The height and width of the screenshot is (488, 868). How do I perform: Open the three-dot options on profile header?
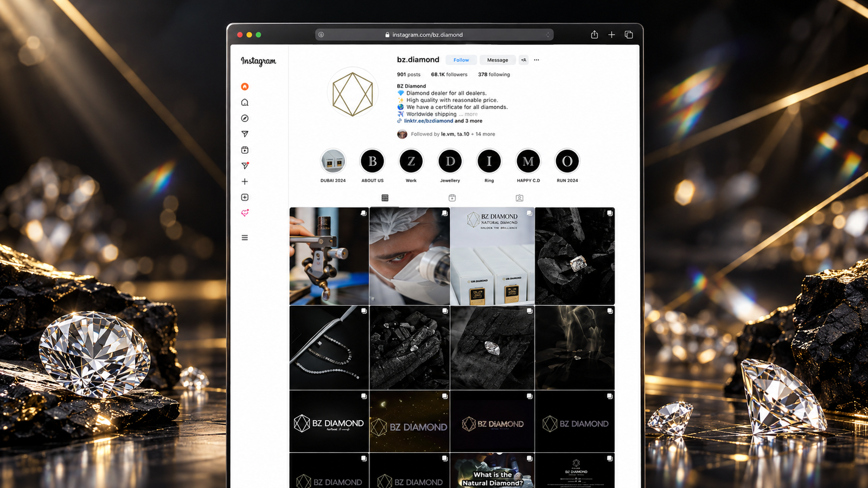pos(537,60)
